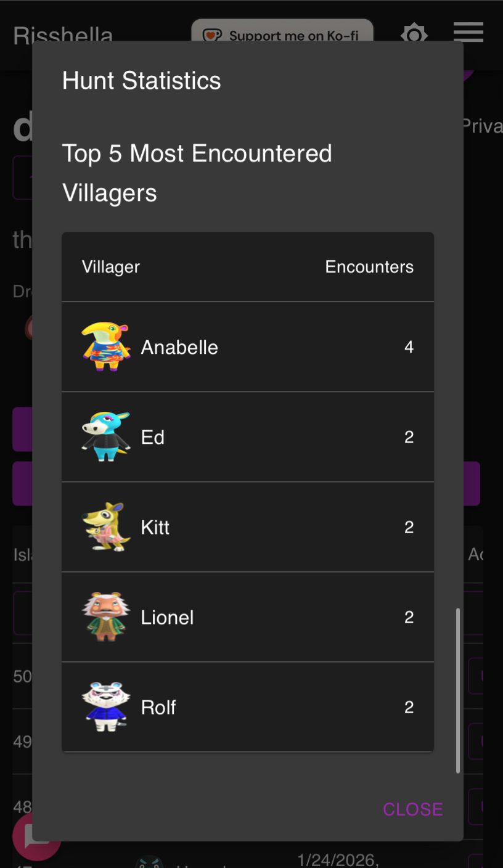Click the Villager column header
Image resolution: width=503 pixels, height=868 pixels.
coord(111,267)
